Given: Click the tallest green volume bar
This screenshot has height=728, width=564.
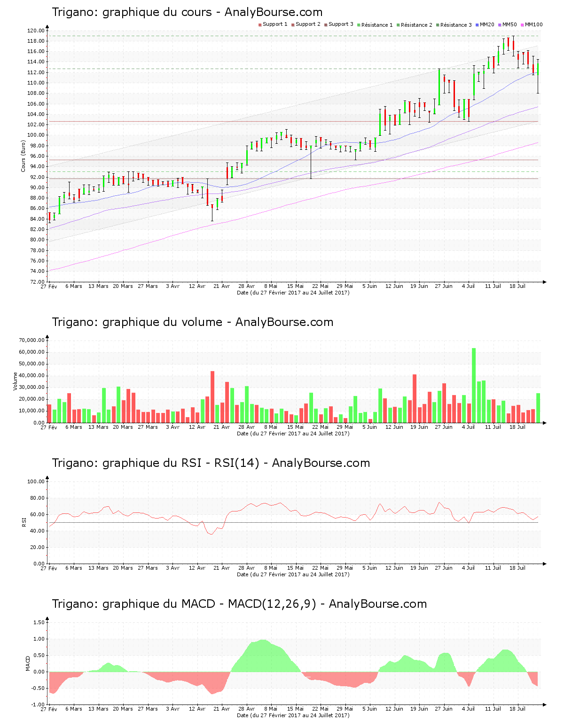Looking at the screenshot, I should (x=474, y=385).
